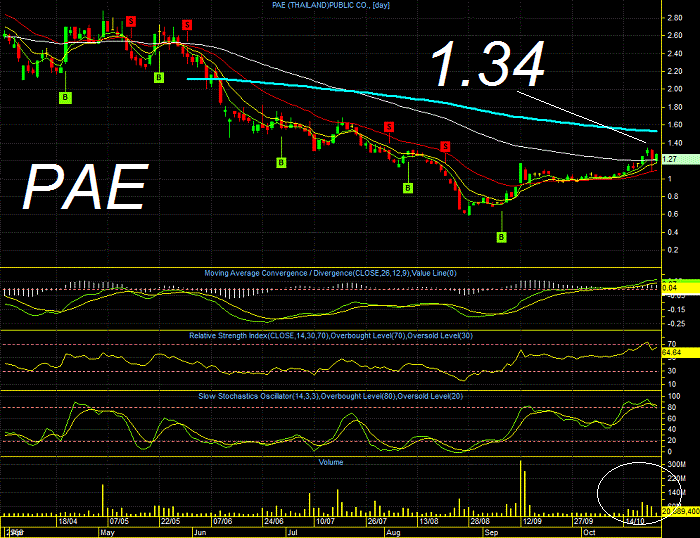
Task: Click the Volume panel title
Action: point(331,462)
